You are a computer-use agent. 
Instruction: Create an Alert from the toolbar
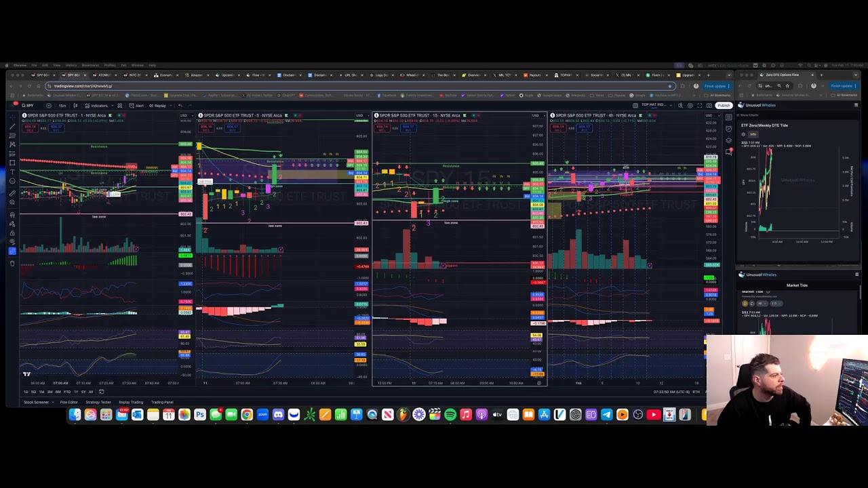tap(136, 106)
